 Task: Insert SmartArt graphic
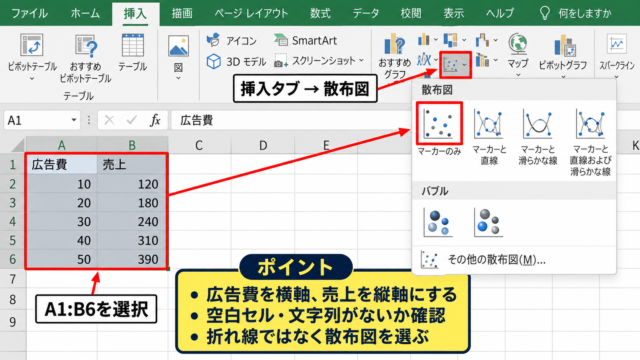click(306, 40)
